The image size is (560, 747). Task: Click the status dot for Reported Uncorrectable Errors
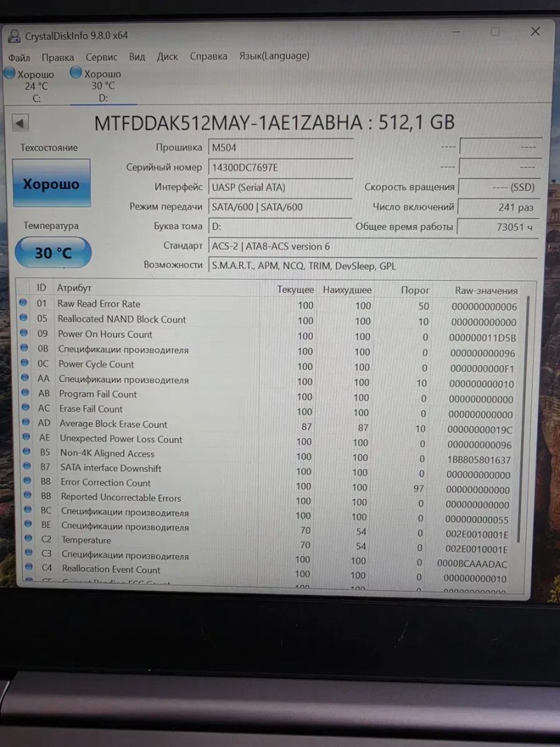point(27,495)
